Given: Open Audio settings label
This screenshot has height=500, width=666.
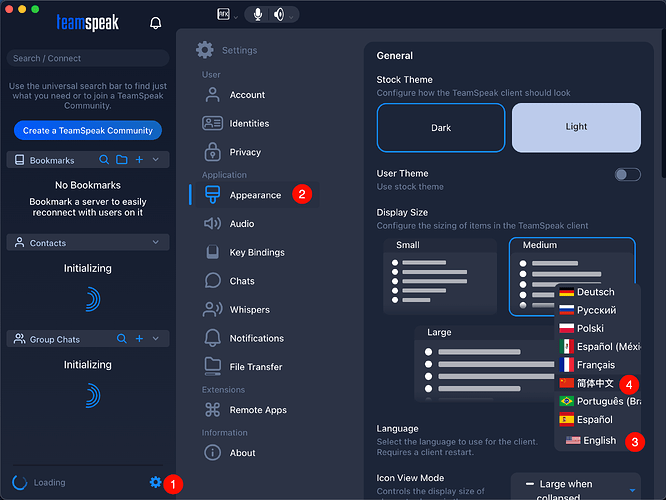Looking at the screenshot, I should point(242,224).
